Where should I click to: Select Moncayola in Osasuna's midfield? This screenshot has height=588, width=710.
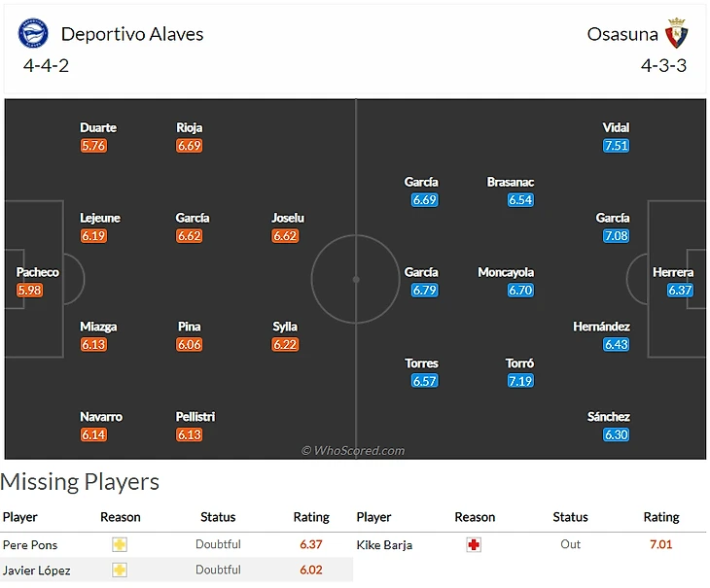[x=506, y=273]
